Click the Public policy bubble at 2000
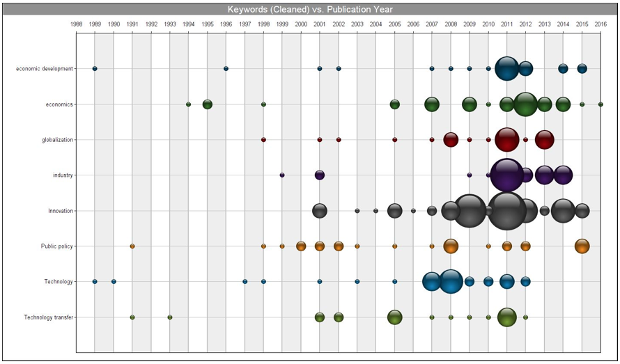 301,246
